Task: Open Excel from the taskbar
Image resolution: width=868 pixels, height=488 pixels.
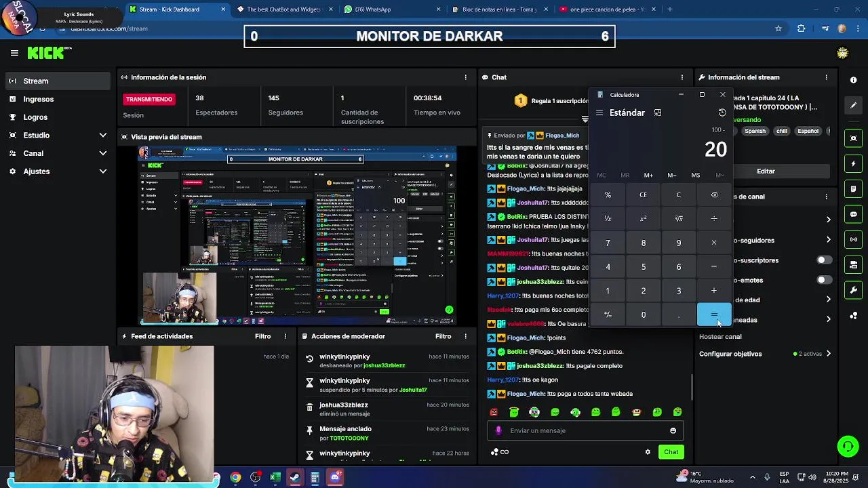Action: pyautogui.click(x=275, y=478)
